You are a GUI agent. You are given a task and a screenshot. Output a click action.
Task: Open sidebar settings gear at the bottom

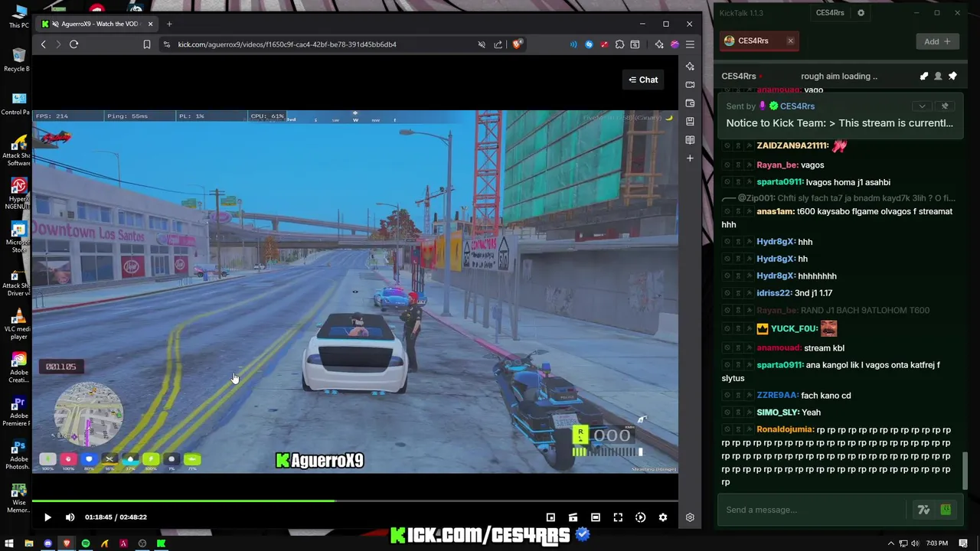[690, 517]
